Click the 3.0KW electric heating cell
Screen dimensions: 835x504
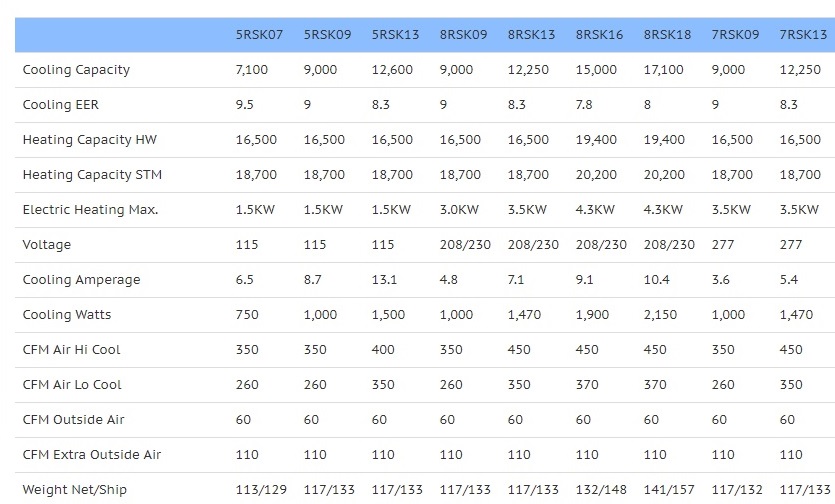point(459,209)
